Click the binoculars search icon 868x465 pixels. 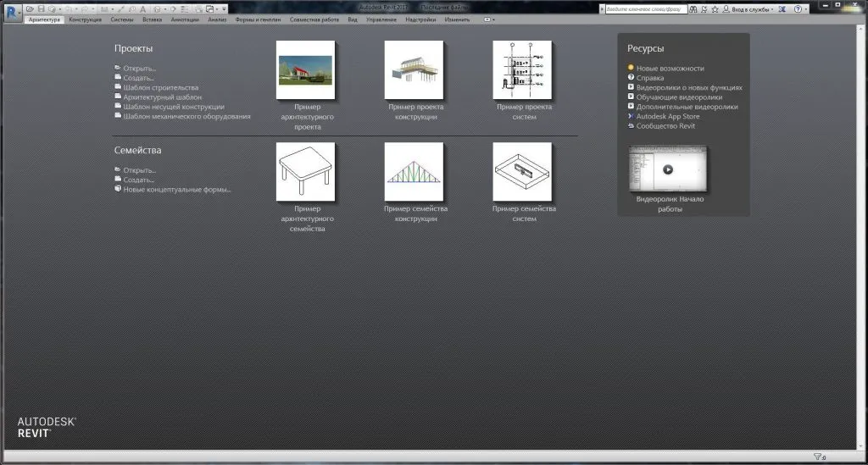693,9
